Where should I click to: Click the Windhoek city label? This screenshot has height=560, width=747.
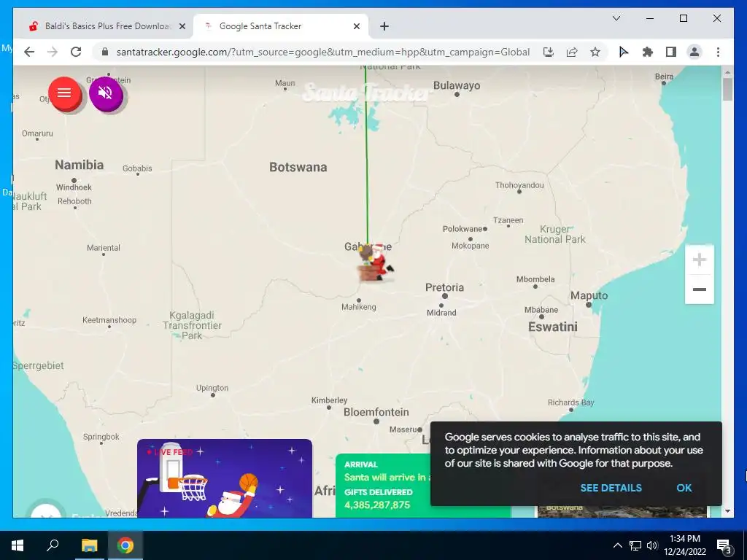[x=74, y=187]
